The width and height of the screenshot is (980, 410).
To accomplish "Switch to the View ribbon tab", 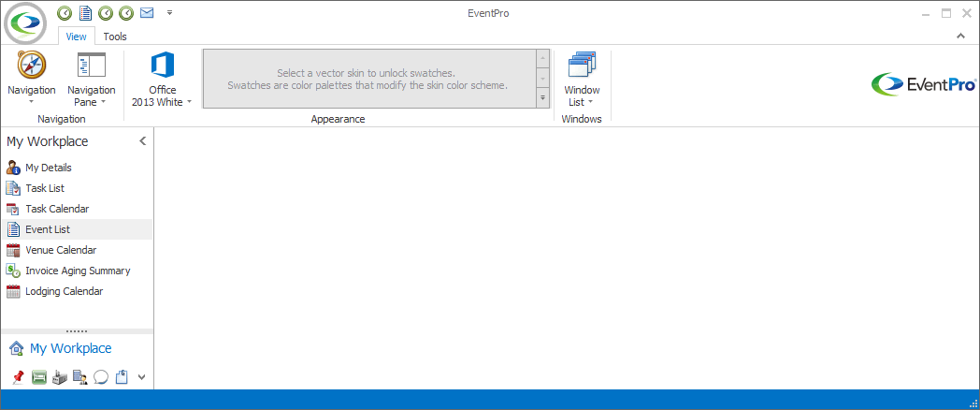I will click(x=77, y=37).
